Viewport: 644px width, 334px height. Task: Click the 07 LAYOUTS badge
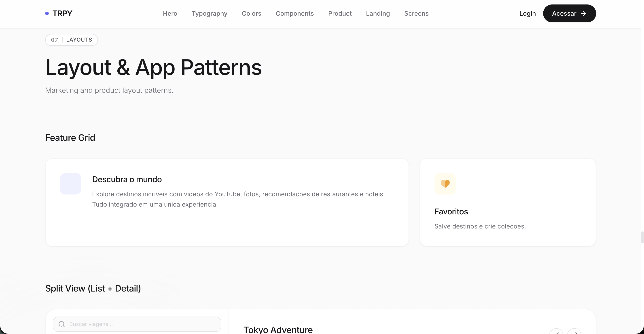72,40
